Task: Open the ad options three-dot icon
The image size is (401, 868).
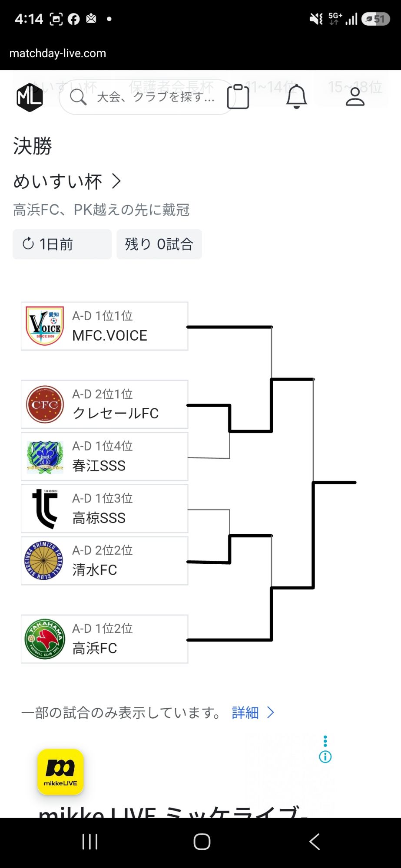Action: point(325,741)
